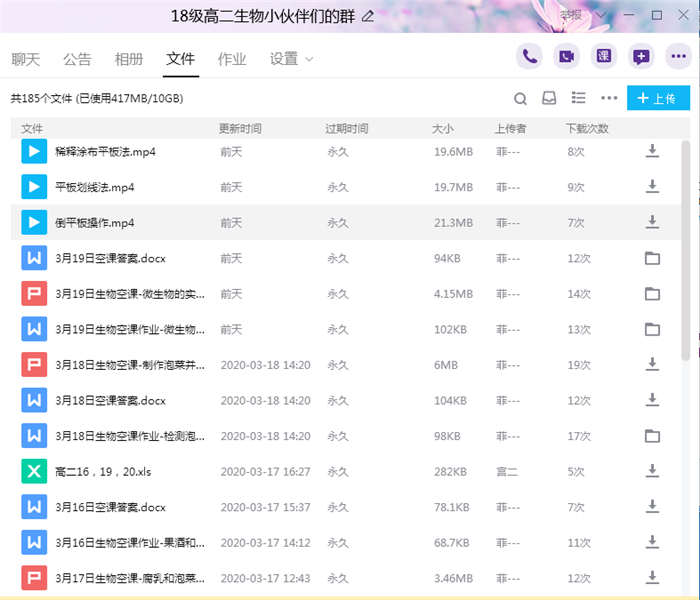The height and width of the screenshot is (600, 700).
Task: Click the purple chat-plus icon
Action: pyautogui.click(x=641, y=57)
